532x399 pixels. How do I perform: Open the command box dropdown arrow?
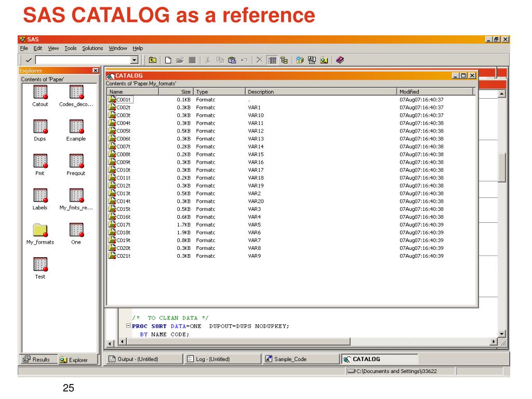(135, 60)
